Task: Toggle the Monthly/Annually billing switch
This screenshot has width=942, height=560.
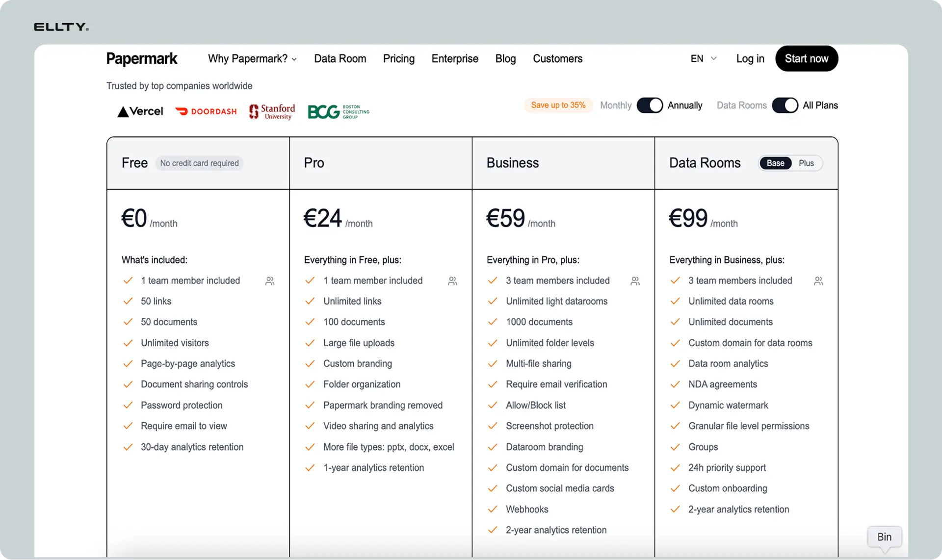Action: pos(650,105)
